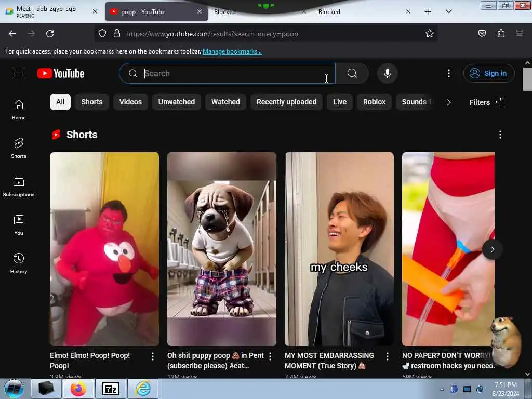Switch to Meet ddb-zqyo-cgb tab
Viewport: 532px width, 399px height.
[51, 11]
